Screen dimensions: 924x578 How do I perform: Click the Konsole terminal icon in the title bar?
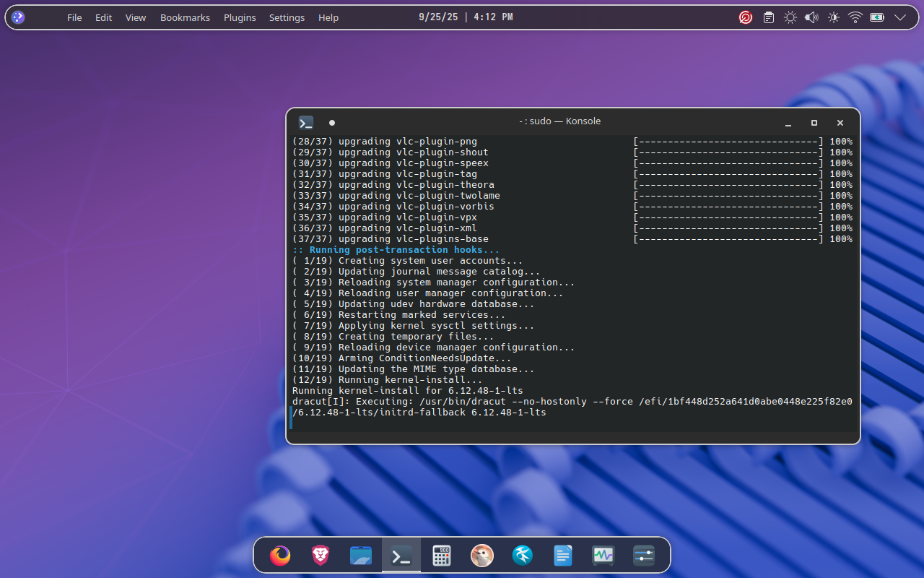coord(306,123)
